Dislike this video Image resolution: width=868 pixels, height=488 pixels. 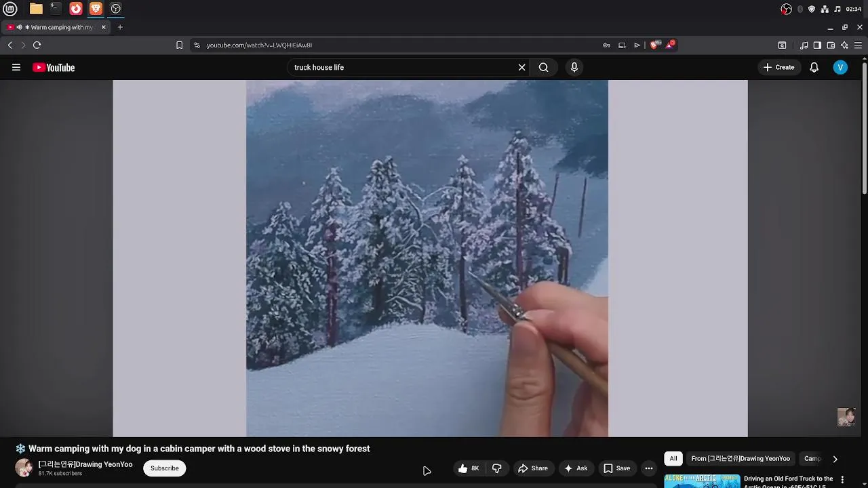[497, 468]
